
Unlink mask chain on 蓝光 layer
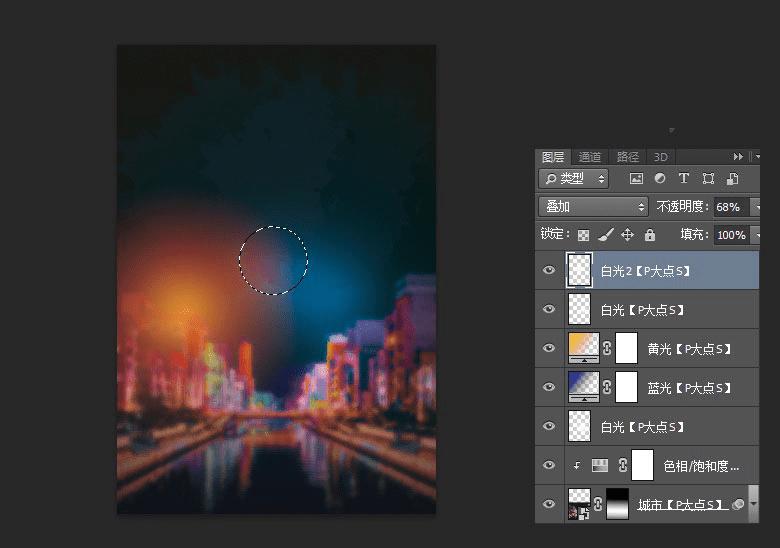[x=607, y=387]
